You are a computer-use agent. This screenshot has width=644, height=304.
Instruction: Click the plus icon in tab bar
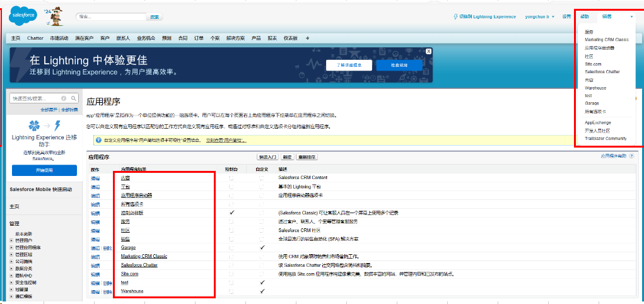tap(308, 38)
